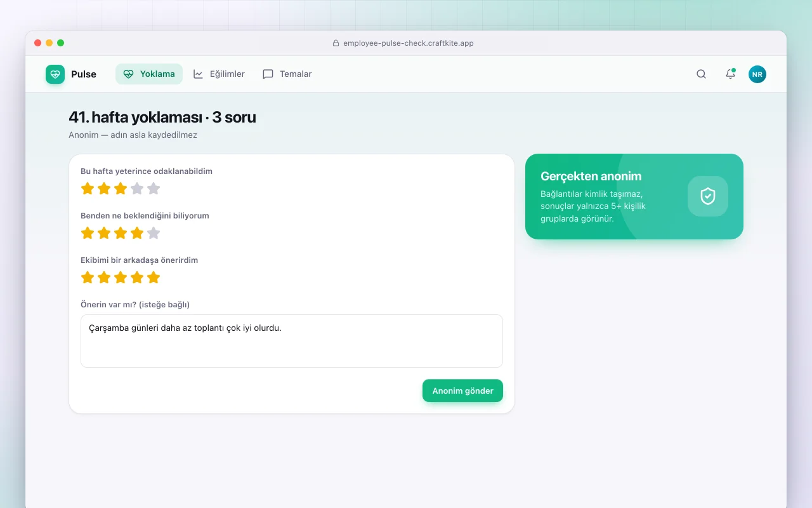Rate focus question four stars
Screen dimensions: 812x508
[137, 189]
